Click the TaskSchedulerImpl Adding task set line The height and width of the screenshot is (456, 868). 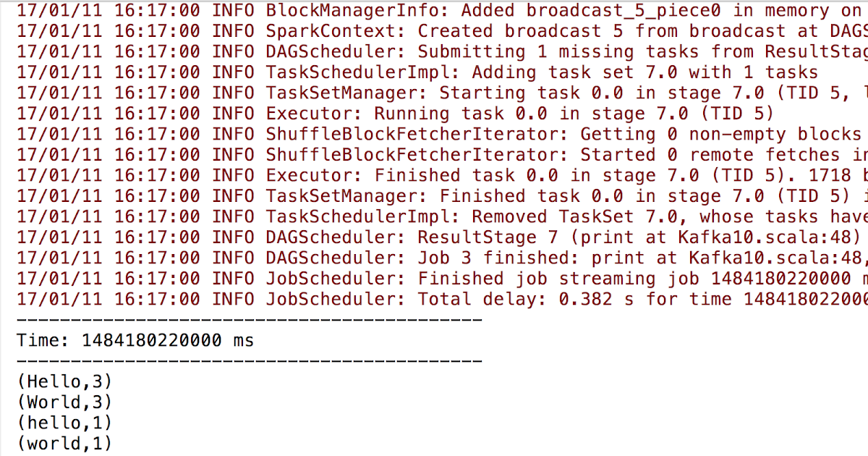click(417, 72)
